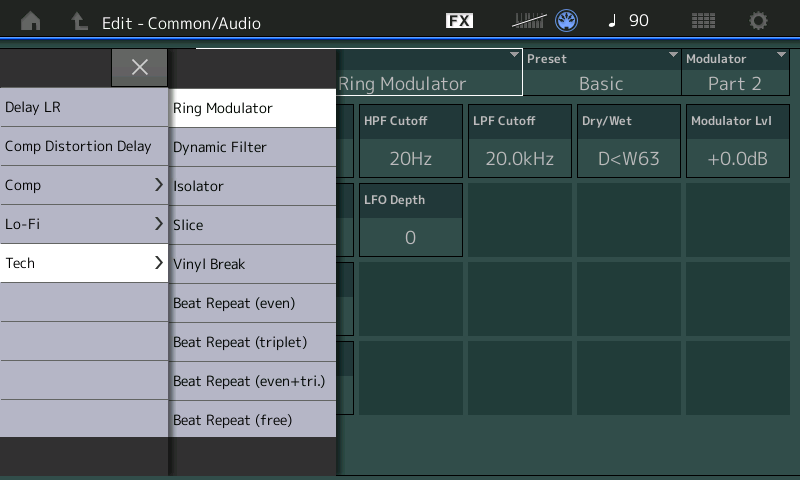Open the settings gear icon
The height and width of the screenshot is (480, 800).
[x=759, y=21]
